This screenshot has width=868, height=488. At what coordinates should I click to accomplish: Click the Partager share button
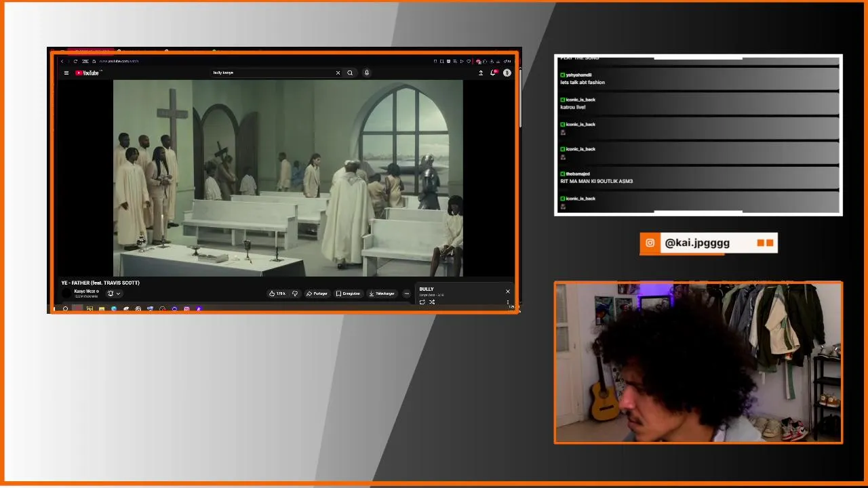click(x=317, y=293)
